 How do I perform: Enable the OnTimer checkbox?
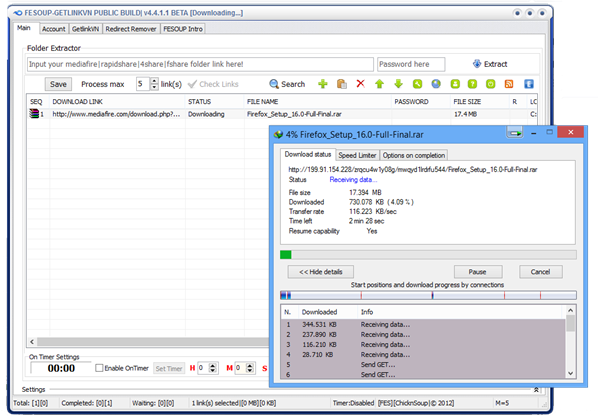99,368
